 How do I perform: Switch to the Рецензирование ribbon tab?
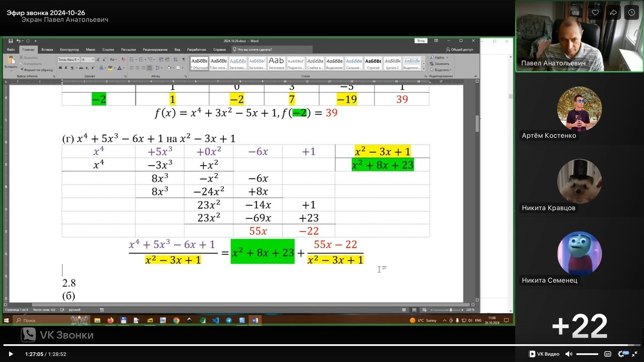point(155,49)
